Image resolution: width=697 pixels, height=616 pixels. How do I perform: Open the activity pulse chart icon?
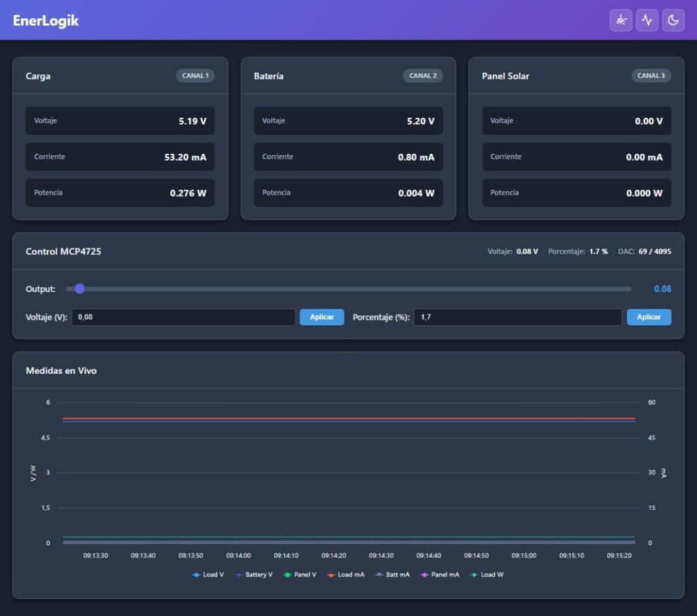647,20
